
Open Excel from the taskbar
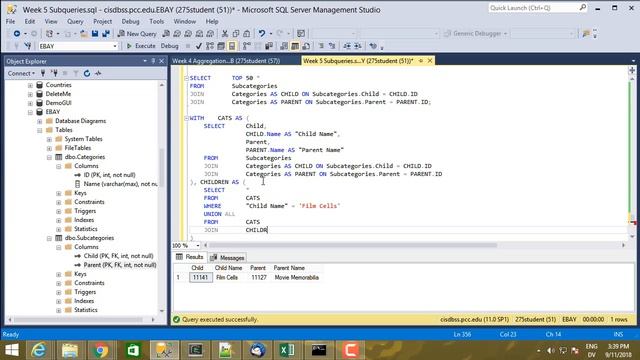click(x=287, y=350)
